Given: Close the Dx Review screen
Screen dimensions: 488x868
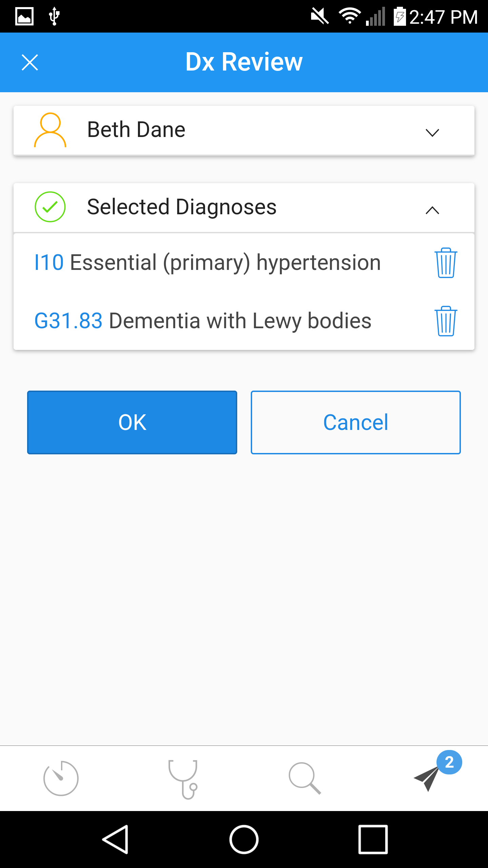Looking at the screenshot, I should [30, 62].
